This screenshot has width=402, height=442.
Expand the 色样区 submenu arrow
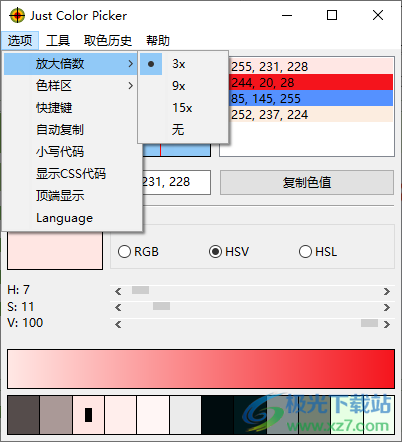pyautogui.click(x=131, y=86)
